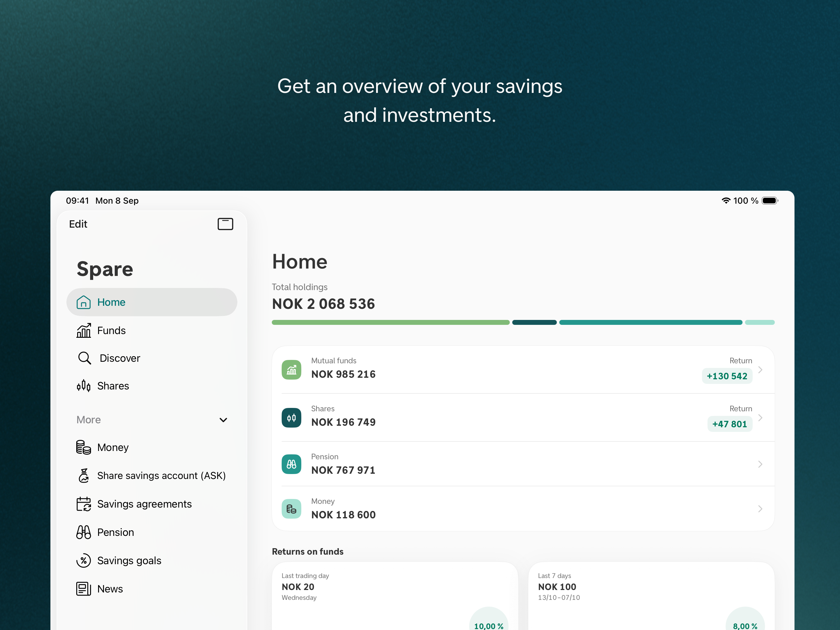Click the NOK 196 749 amount
This screenshot has width=840, height=630.
click(x=343, y=422)
